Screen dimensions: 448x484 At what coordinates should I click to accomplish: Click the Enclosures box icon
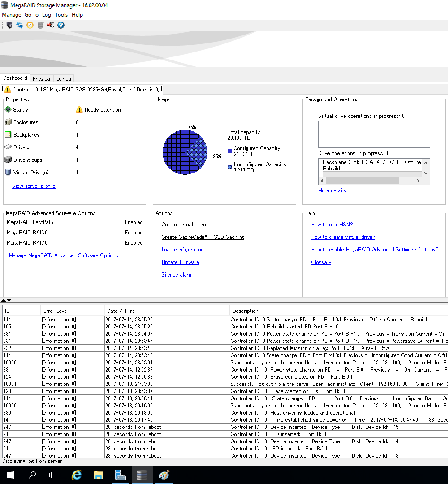(x=9, y=122)
